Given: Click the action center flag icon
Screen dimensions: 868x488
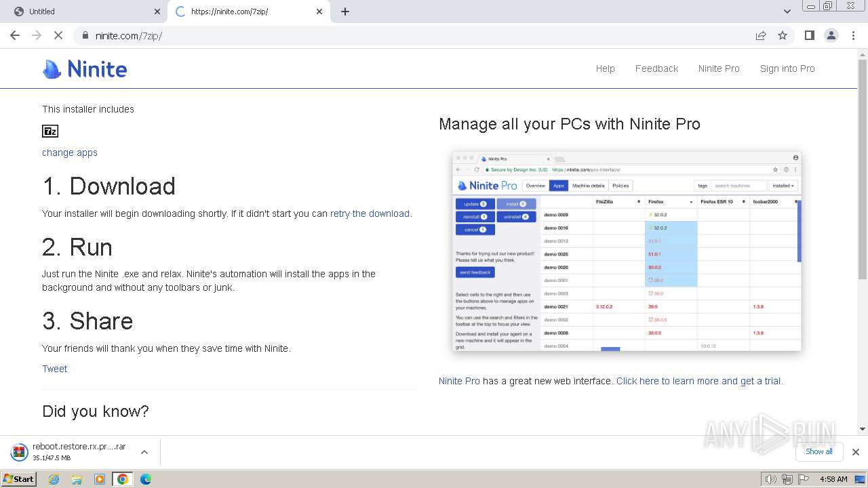Looking at the screenshot, I should pos(804,479).
